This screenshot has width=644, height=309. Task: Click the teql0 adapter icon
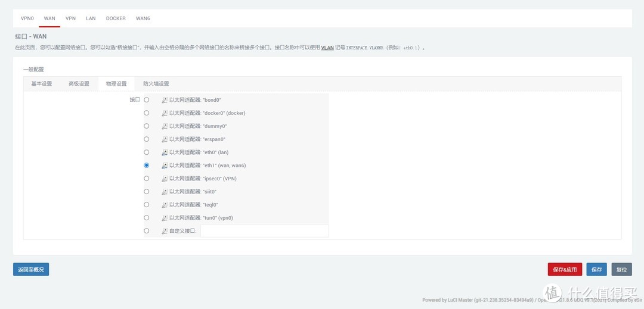(x=165, y=205)
